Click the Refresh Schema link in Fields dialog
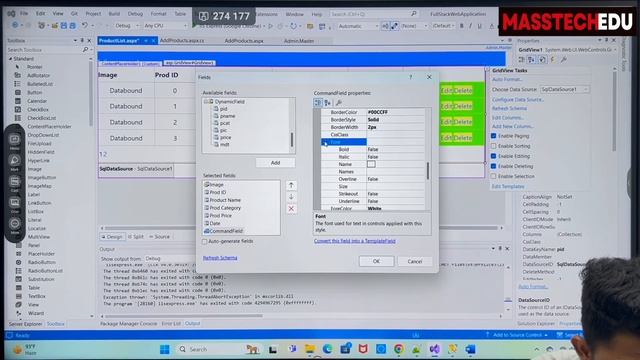This screenshot has width=640, height=360. pos(220,258)
